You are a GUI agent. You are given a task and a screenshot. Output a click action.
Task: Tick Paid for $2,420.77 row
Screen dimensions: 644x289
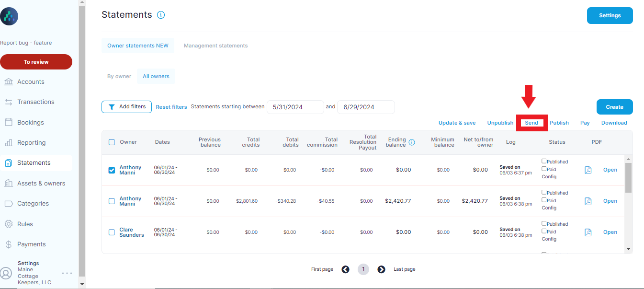[544, 200]
